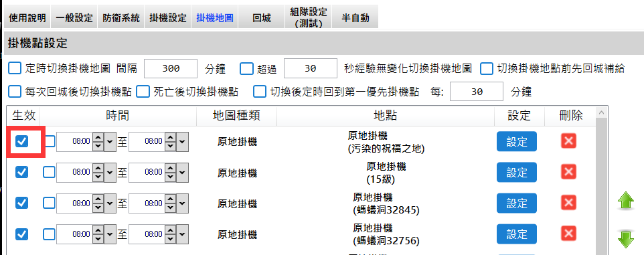Open the 使用說明 tab

click(27, 17)
